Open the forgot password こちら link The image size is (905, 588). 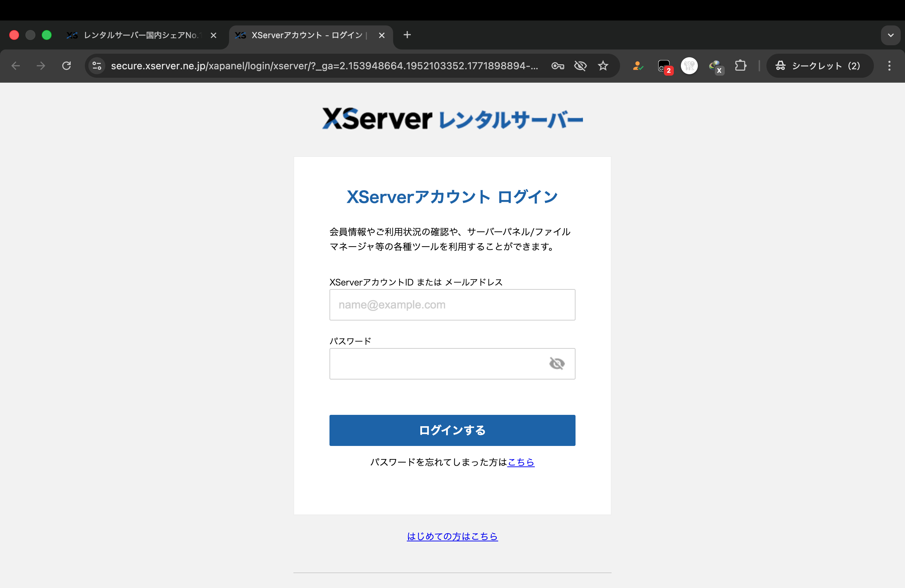pyautogui.click(x=521, y=462)
